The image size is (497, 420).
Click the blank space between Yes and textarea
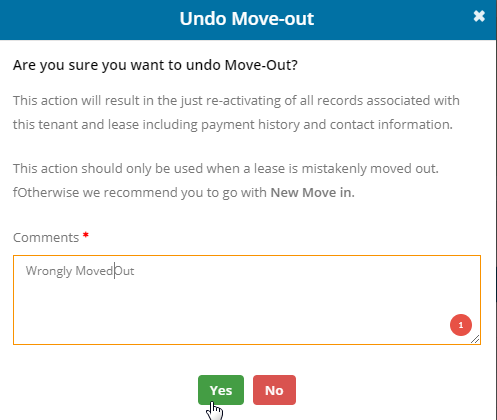[247, 360]
